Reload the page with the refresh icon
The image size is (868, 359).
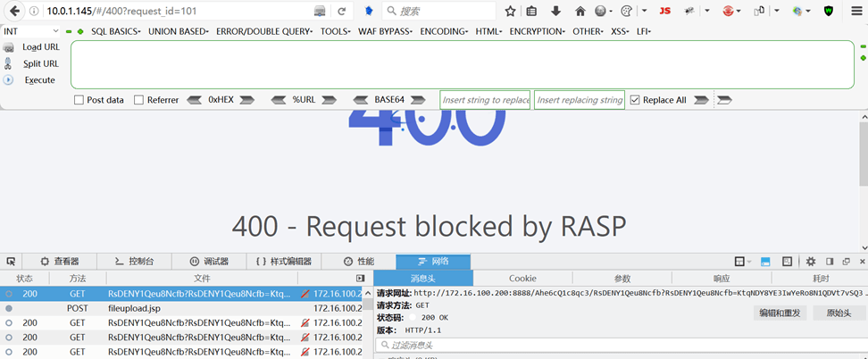pyautogui.click(x=342, y=11)
